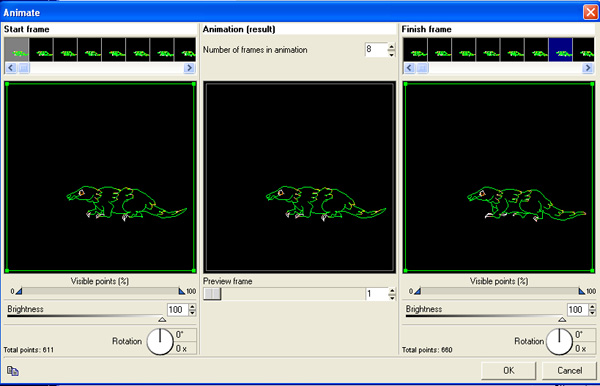Image resolution: width=600 pixels, height=386 pixels.
Task: Select fifth thumbnail in Start frame strip
Action: click(114, 50)
